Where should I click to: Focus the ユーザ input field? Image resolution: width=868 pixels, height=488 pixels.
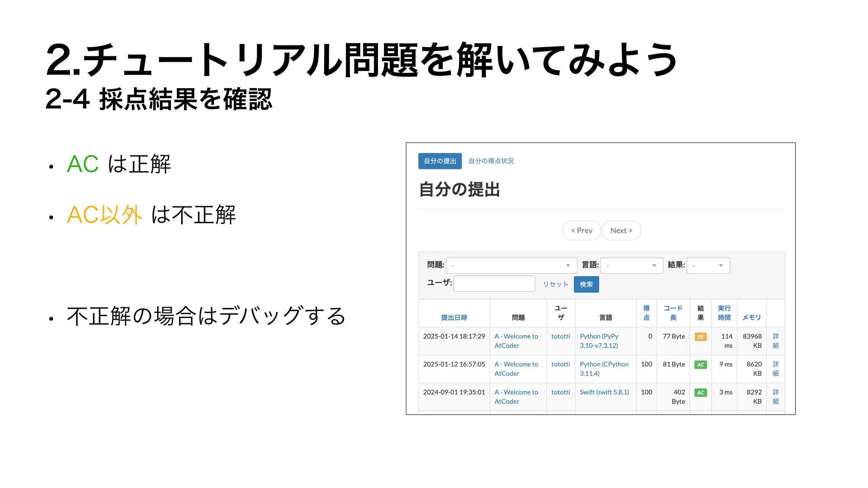(x=494, y=283)
